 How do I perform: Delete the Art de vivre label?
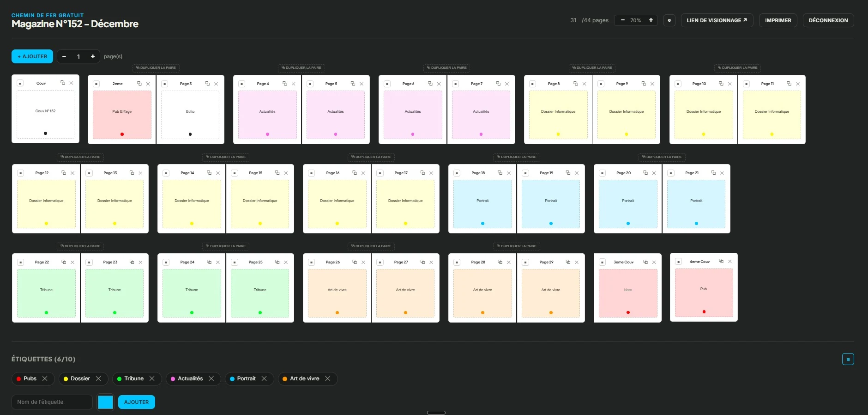[x=328, y=378]
